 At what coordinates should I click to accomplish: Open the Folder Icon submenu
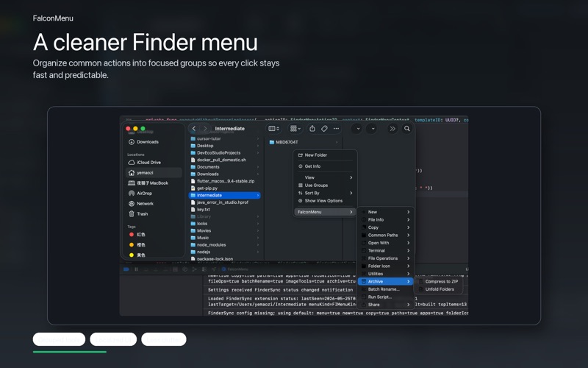(385, 266)
